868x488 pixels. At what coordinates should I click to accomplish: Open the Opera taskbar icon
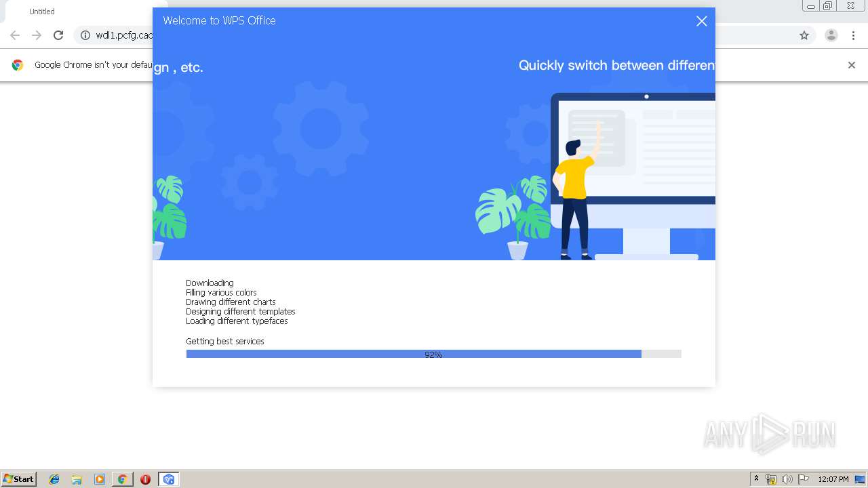[145, 479]
